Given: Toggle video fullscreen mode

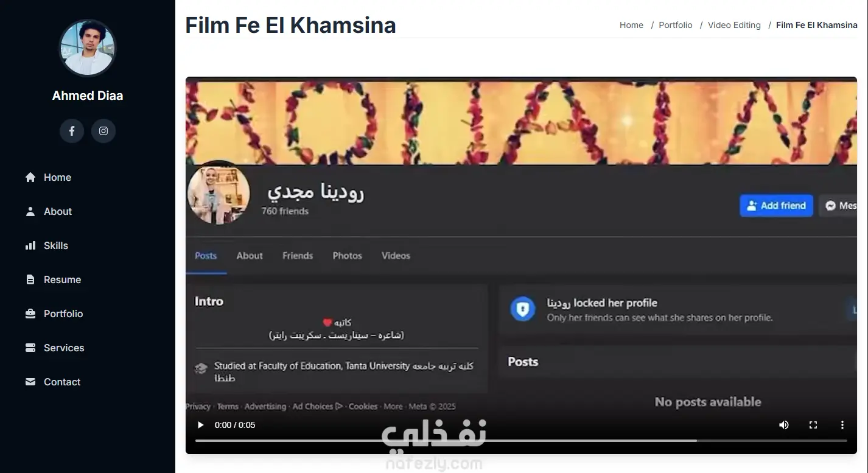Looking at the screenshot, I should [813, 425].
